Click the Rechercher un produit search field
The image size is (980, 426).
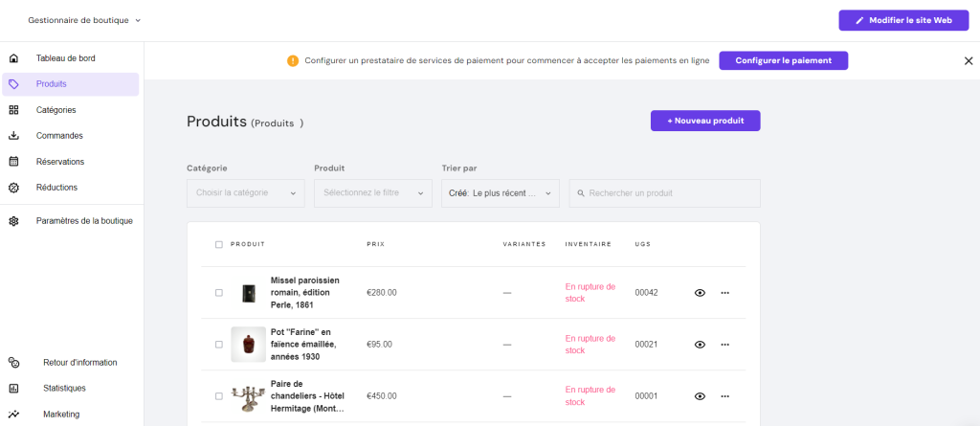click(x=665, y=193)
